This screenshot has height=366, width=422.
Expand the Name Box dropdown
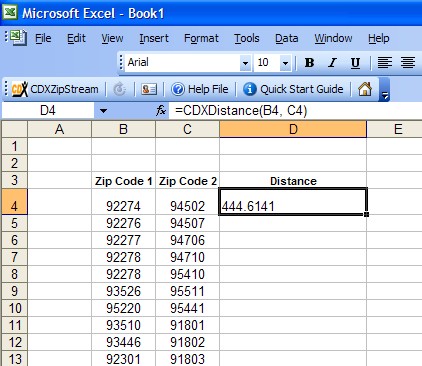click(x=103, y=111)
